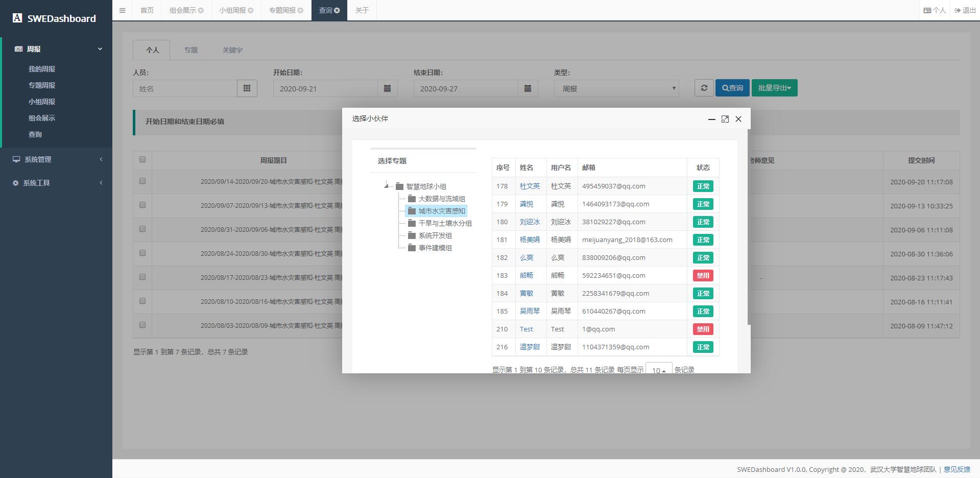Close the 专题周报 tab with its x icon
This screenshot has width=980, height=478.
pyautogui.click(x=300, y=10)
